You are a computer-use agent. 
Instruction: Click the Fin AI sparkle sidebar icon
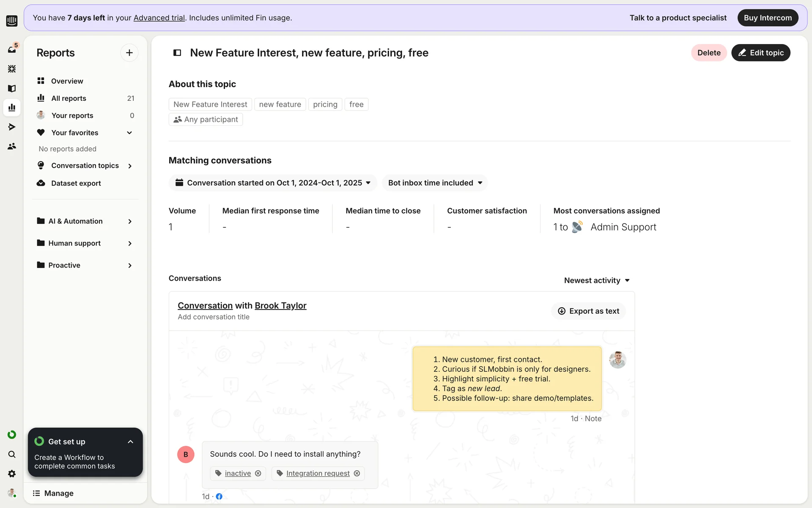coord(12,69)
